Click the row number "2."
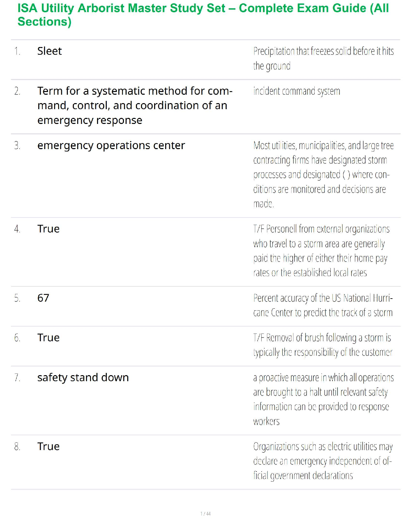This screenshot has width=411, height=532. [17, 91]
